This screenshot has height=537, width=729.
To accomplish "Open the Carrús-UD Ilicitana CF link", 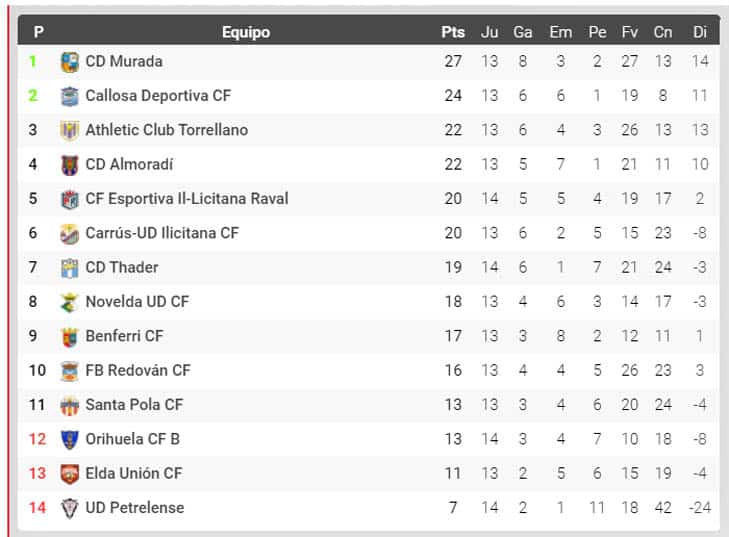I will tap(162, 233).
